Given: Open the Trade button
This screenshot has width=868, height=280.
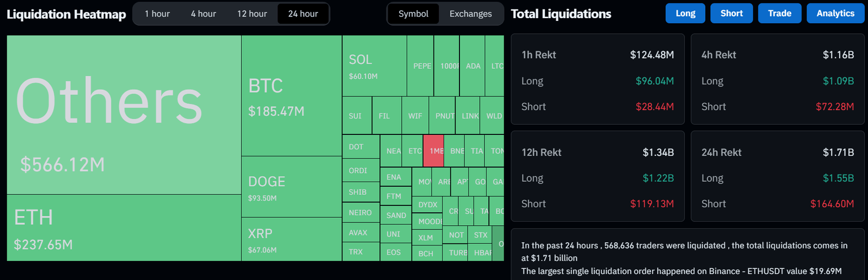Looking at the screenshot, I should 779,13.
